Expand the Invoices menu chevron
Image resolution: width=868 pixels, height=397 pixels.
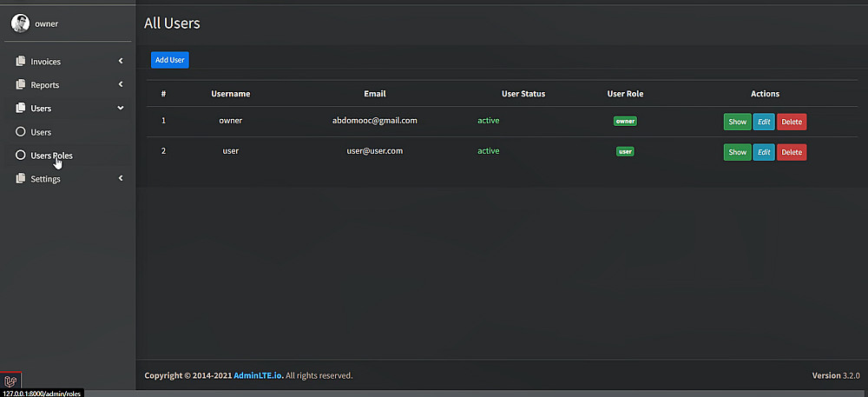point(121,62)
